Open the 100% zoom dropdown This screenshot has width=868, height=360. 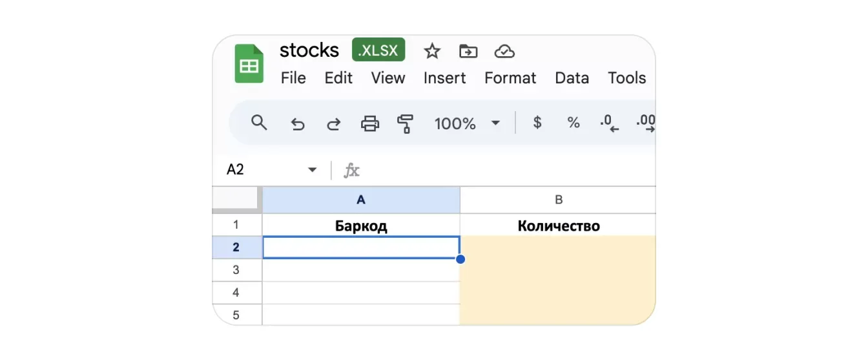(x=467, y=123)
